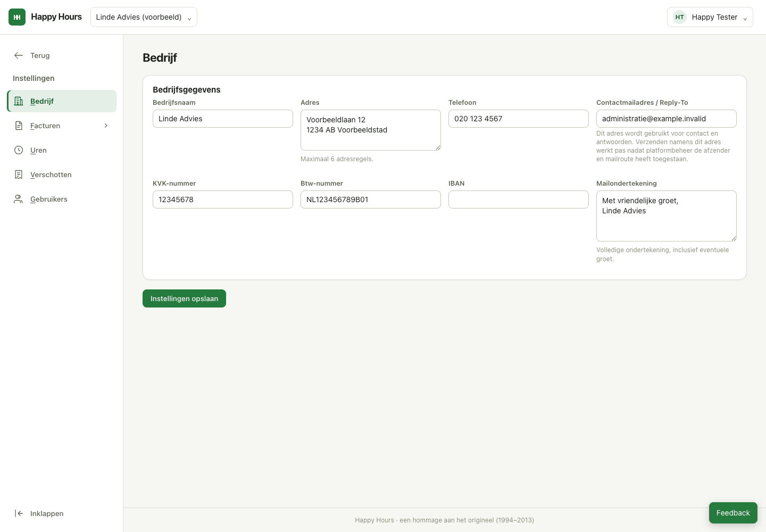The height and width of the screenshot is (532, 766).
Task: Open the Feedback button
Action: click(x=733, y=513)
